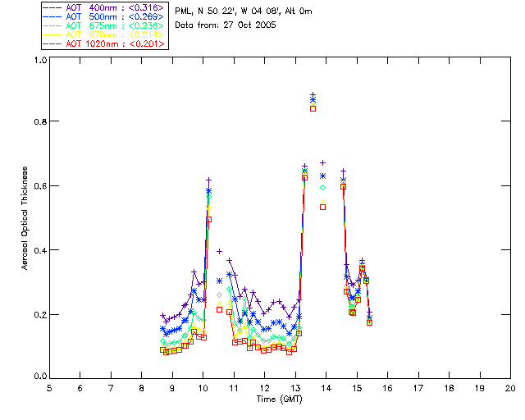The width and height of the screenshot is (525, 420).
Task: Click the AOT 400nm legend entry
Action: click(x=104, y=7)
